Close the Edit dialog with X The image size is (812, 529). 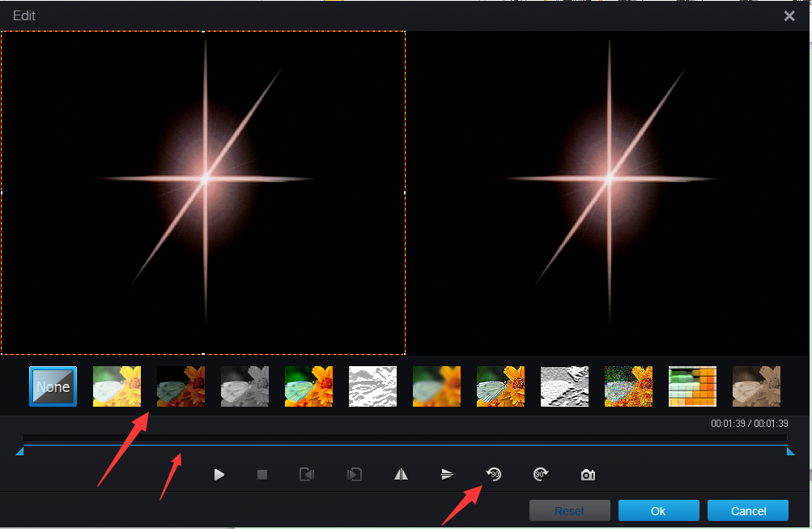point(789,16)
